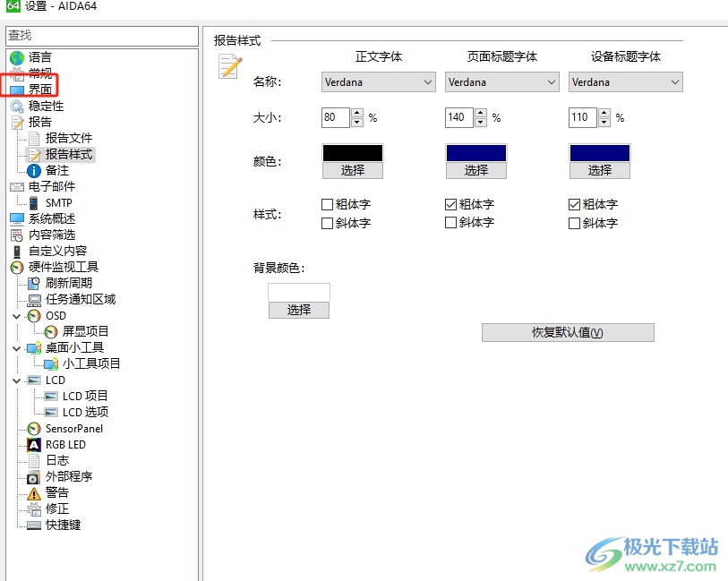
Task: Click the camera icon beside 外部程序
Action: point(33,477)
